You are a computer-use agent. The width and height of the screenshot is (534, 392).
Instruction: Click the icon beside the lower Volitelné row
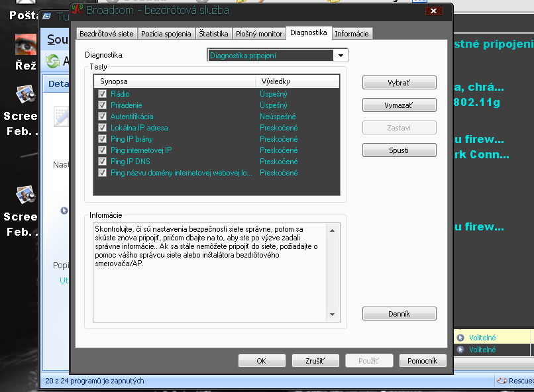(x=461, y=349)
